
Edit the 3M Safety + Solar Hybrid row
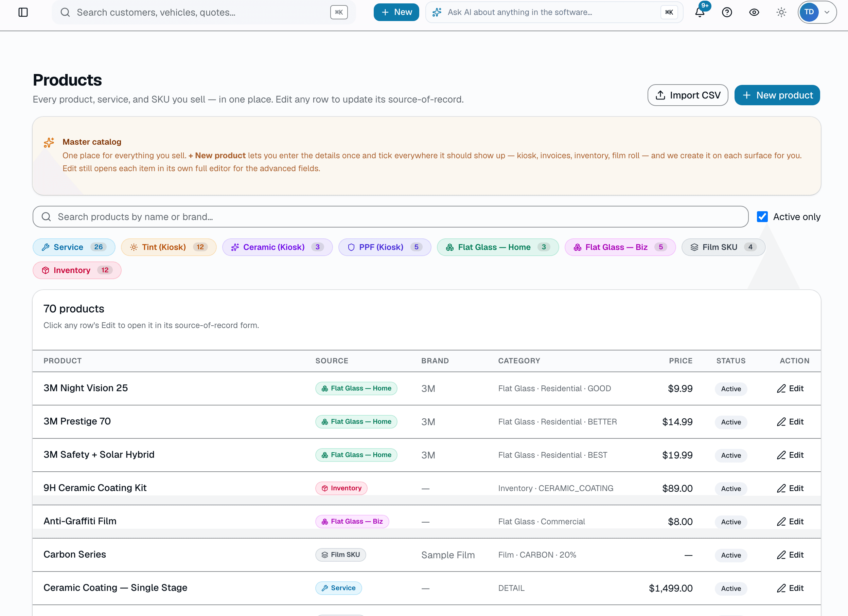(790, 455)
